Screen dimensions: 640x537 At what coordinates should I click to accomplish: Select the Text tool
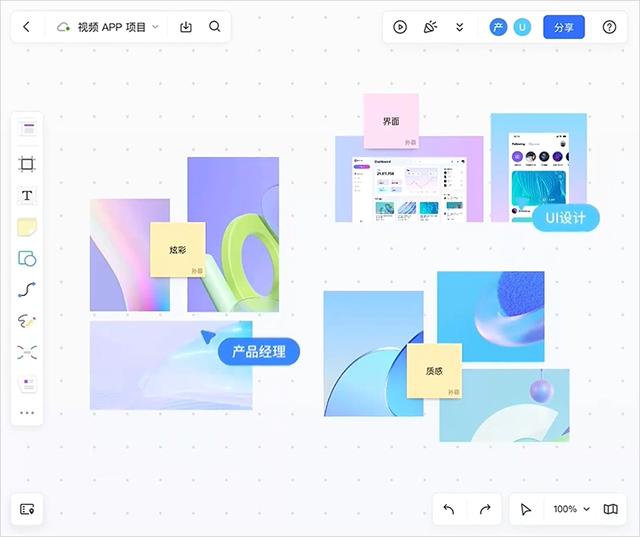27,196
